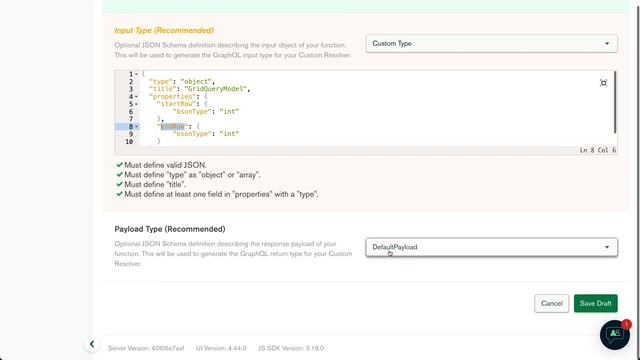Click the 'Must define "title".' validation message
640x360 pixels.
click(155, 184)
